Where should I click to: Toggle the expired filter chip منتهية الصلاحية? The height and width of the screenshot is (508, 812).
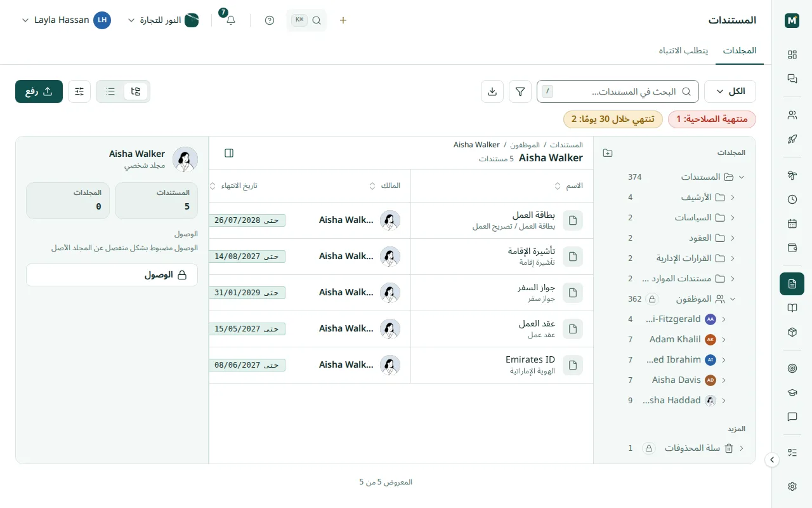[x=712, y=119]
